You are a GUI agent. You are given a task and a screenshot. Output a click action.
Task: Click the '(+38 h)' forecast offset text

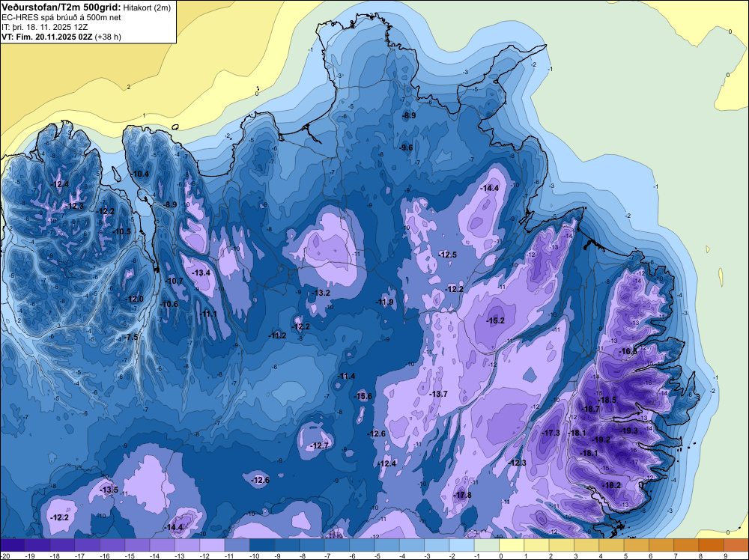[x=109, y=37]
